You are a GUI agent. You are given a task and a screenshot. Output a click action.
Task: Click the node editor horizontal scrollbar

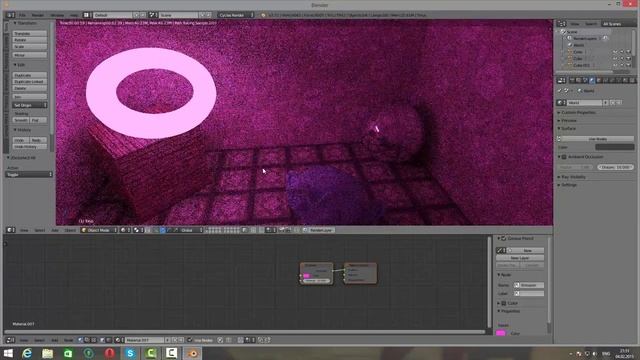245,332
